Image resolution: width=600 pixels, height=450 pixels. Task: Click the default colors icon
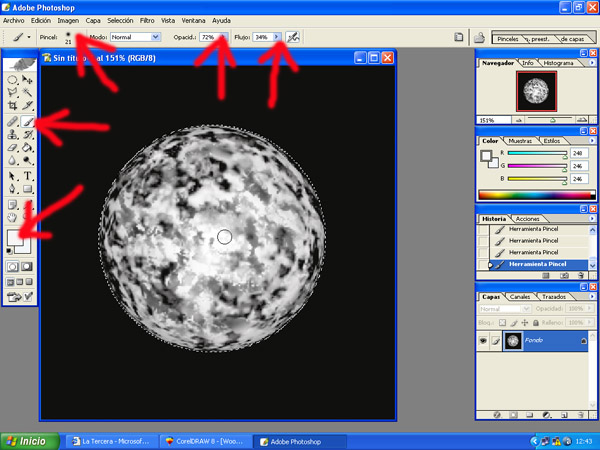pyautogui.click(x=9, y=251)
